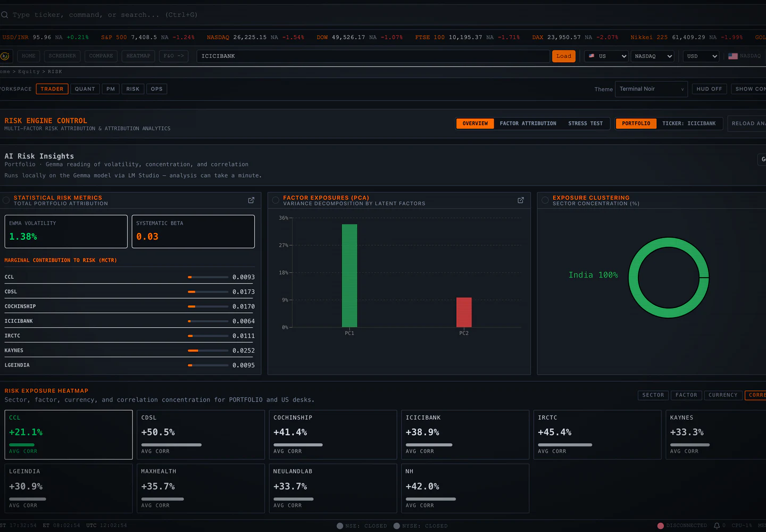The width and height of the screenshot is (766, 532).
Task: Click the RELOAD analytics button
Action: (x=747, y=123)
